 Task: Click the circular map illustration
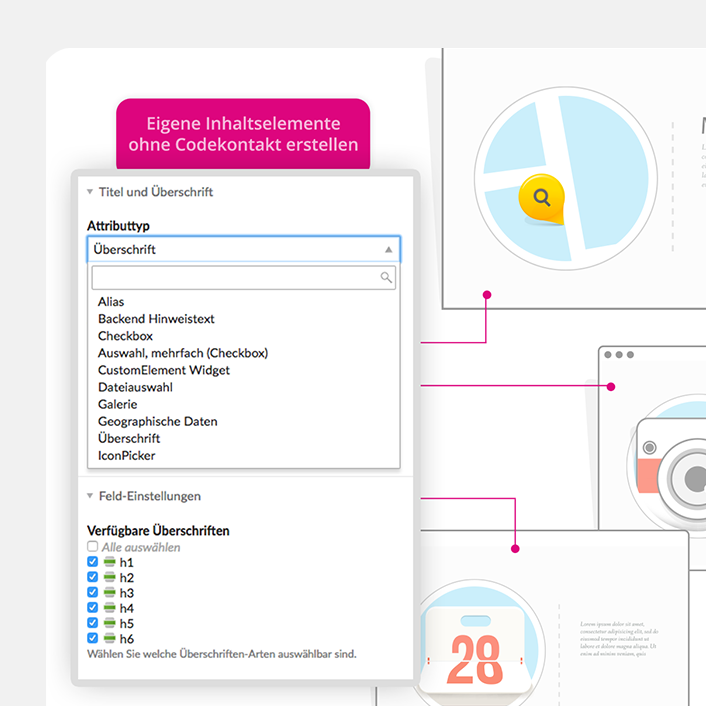pyautogui.click(x=566, y=178)
